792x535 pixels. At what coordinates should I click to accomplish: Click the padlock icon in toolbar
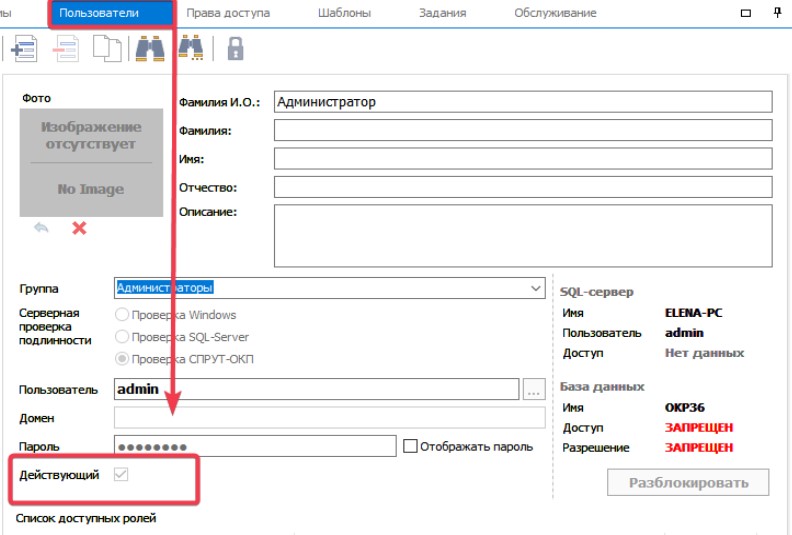pyautogui.click(x=235, y=48)
